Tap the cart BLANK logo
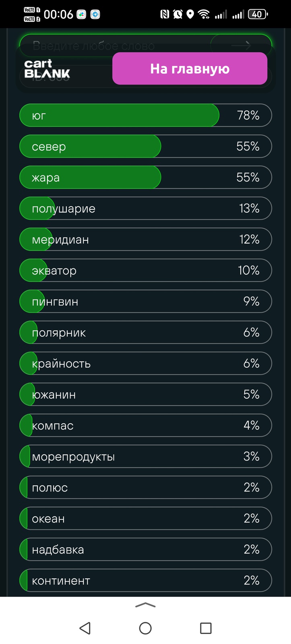 pos(47,69)
